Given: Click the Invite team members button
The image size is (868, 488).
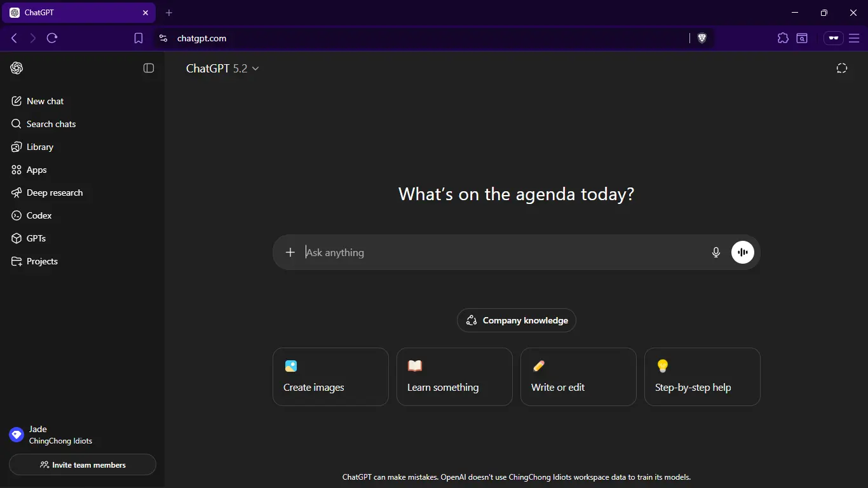Looking at the screenshot, I should (x=83, y=464).
